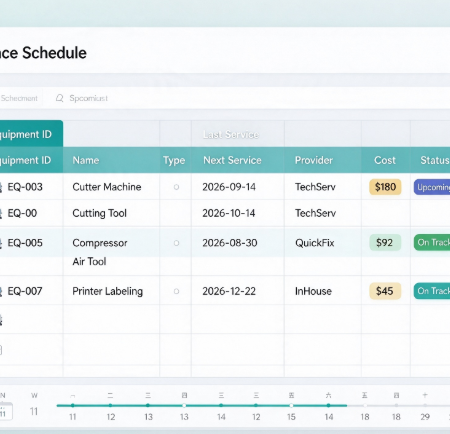Click the $92 cost badge

point(385,243)
